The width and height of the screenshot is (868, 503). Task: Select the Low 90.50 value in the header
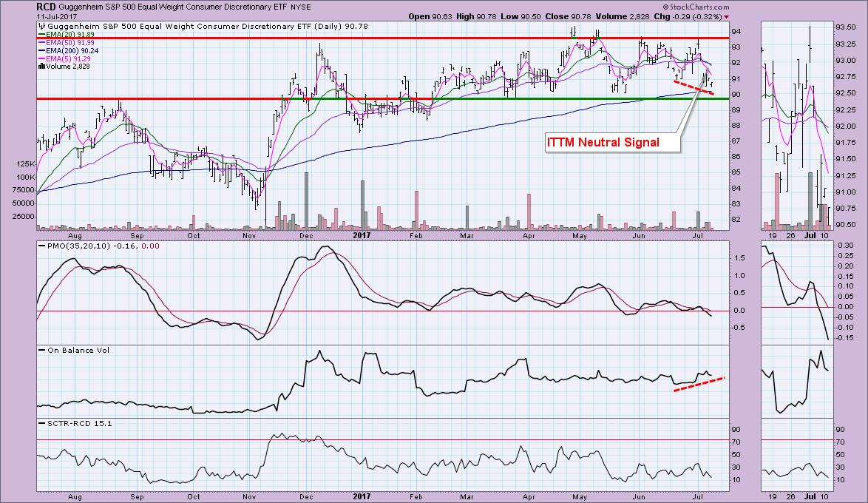[521, 16]
